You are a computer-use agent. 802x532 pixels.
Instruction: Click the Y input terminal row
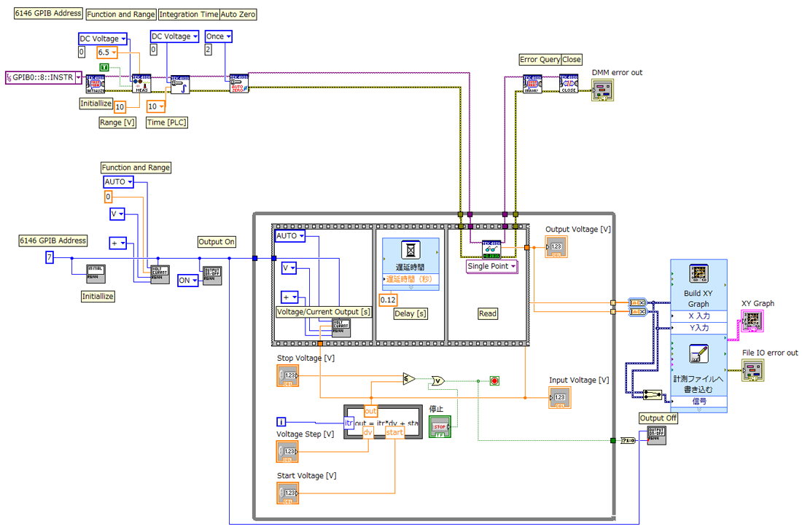pyautogui.click(x=698, y=328)
